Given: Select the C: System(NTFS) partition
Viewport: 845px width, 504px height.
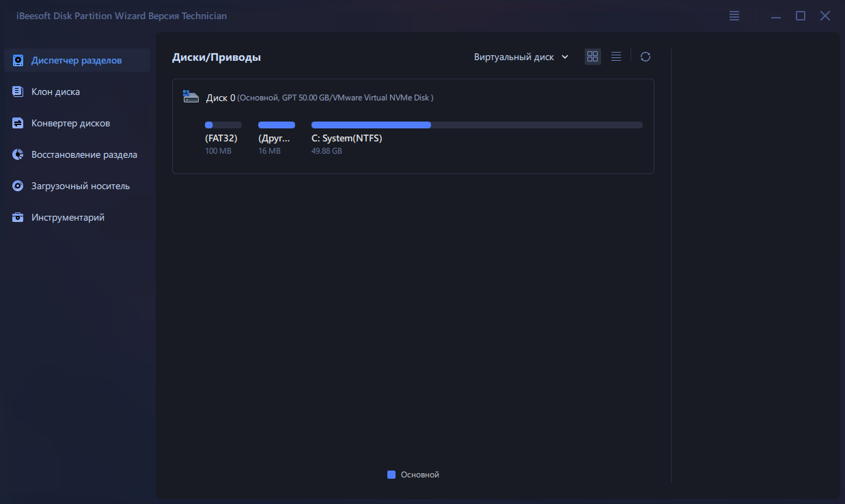Looking at the screenshot, I should pos(347,139).
